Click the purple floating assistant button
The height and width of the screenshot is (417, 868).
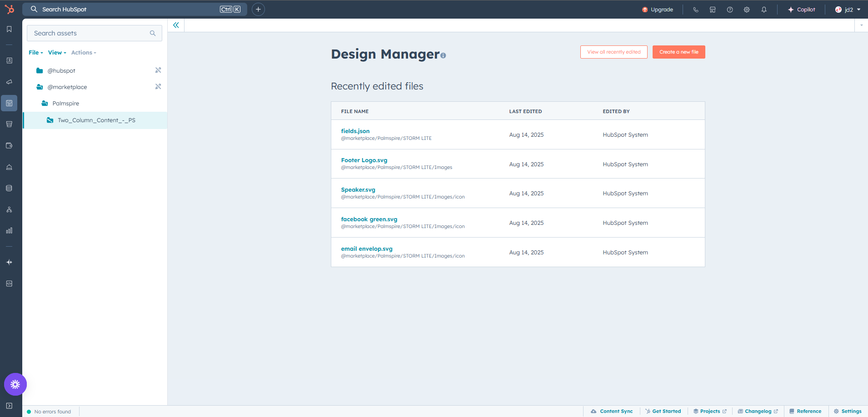[15, 384]
